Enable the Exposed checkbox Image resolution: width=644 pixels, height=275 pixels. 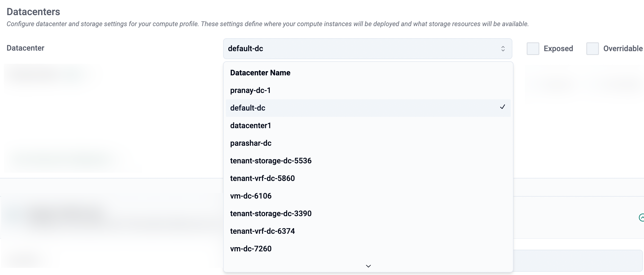[533, 49]
